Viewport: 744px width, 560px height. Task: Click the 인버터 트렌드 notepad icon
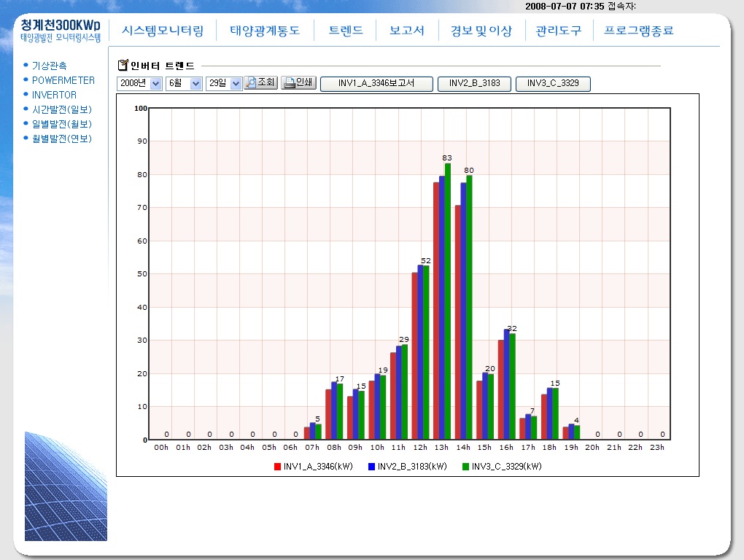point(123,66)
